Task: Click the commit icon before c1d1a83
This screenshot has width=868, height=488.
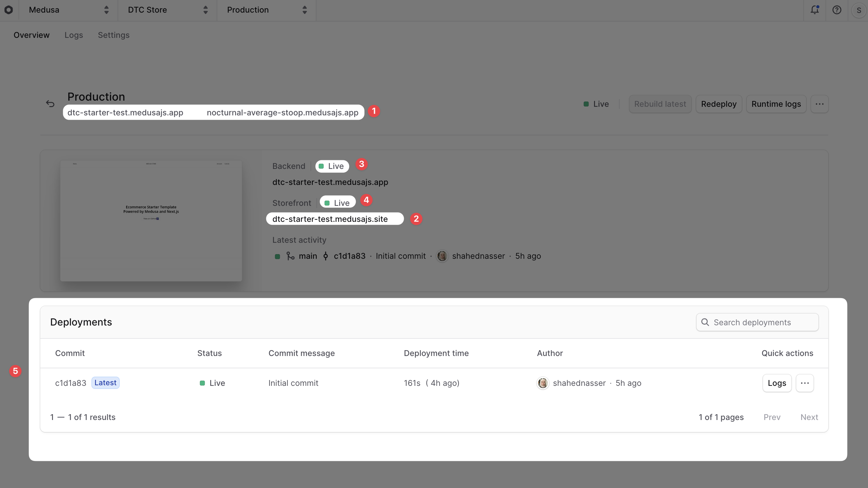Action: pyautogui.click(x=326, y=256)
